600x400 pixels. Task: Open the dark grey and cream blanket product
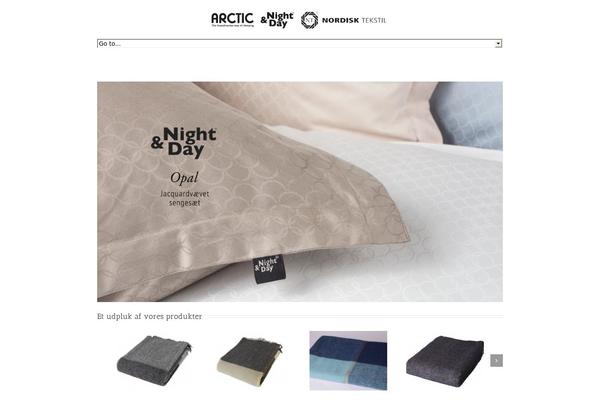click(x=250, y=360)
